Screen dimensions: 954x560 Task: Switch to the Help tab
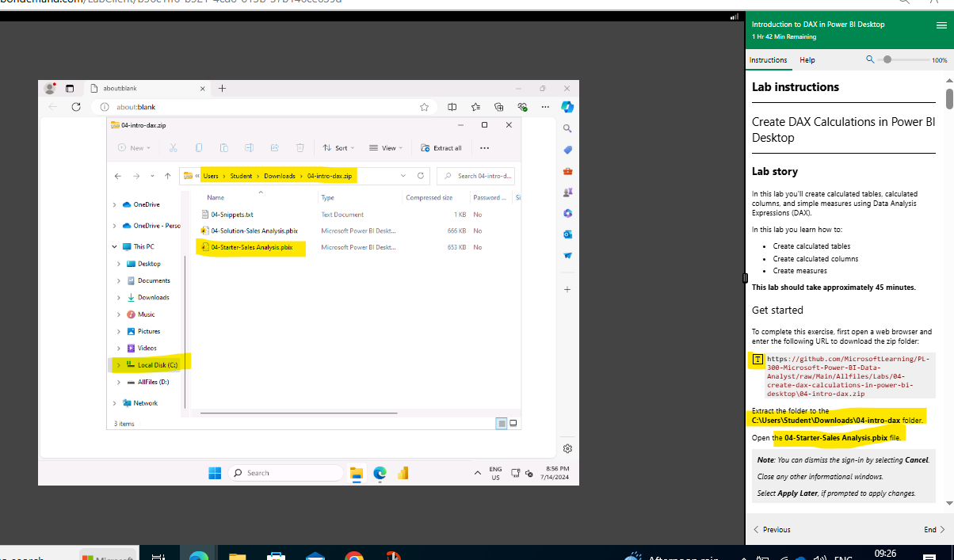pos(807,60)
